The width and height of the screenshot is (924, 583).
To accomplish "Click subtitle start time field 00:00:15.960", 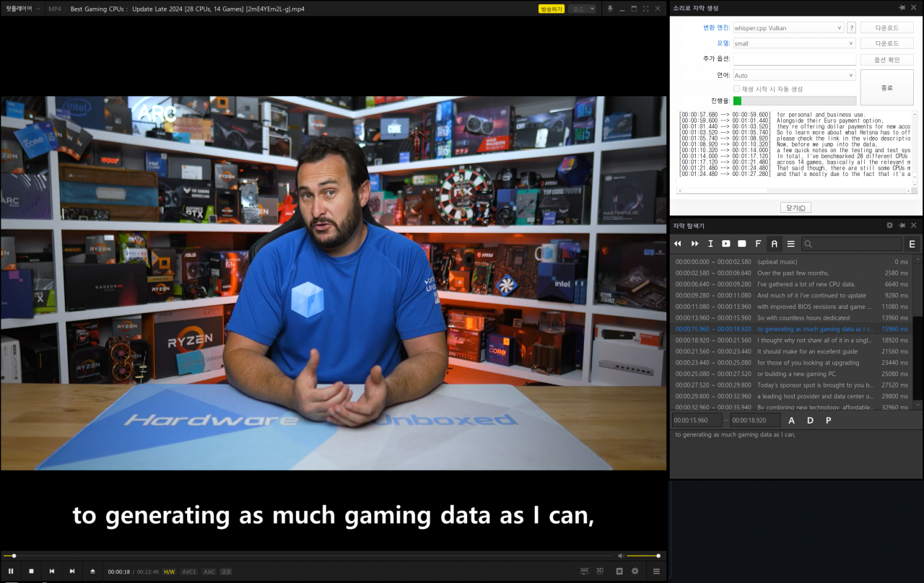I will tap(697, 420).
